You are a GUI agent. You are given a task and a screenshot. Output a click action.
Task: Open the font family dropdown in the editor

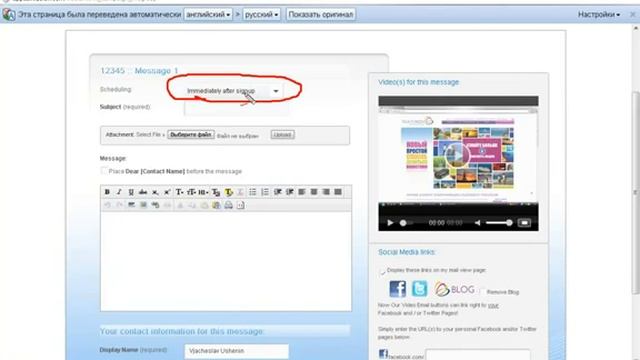click(x=179, y=192)
